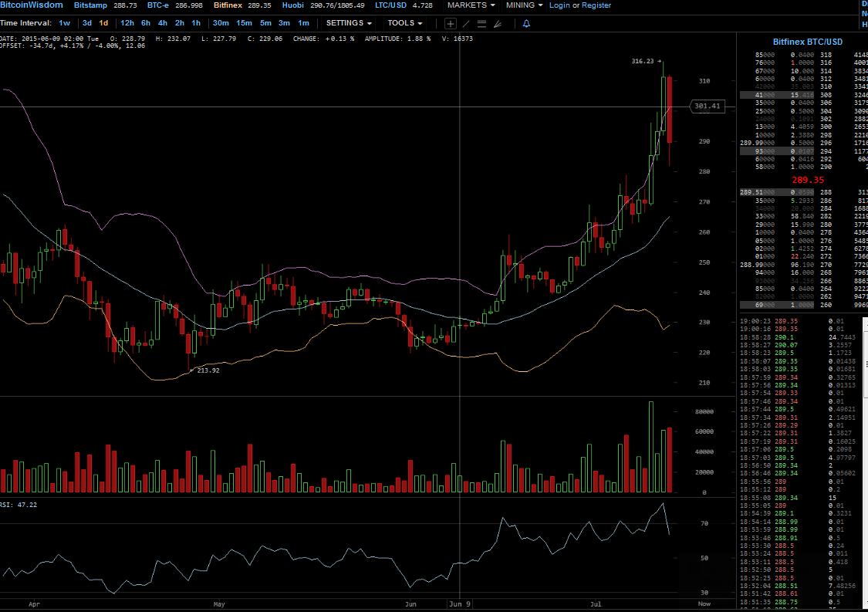Click the current price 289.35 in red
Viewport: 868px width, 612px height.
pyautogui.click(x=808, y=180)
